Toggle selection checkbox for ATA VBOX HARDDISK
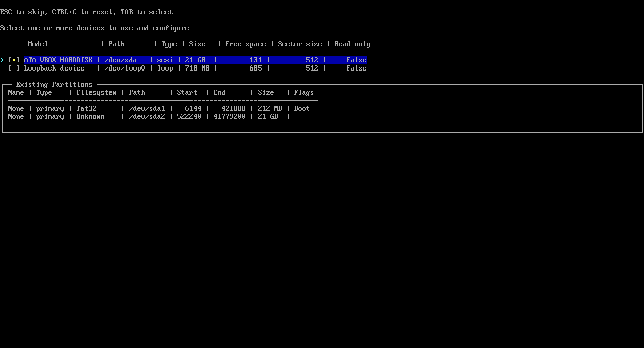Image resolution: width=644 pixels, height=348 pixels. (x=15, y=60)
